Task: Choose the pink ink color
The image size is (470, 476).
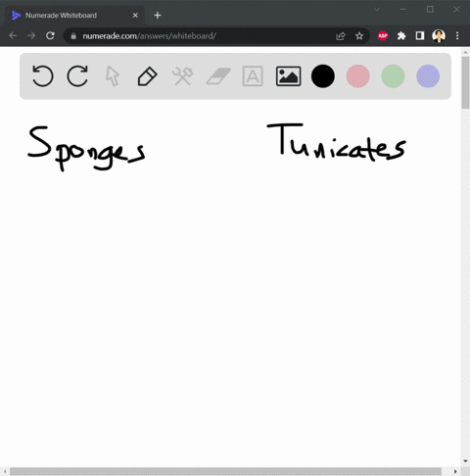Action: [x=358, y=76]
